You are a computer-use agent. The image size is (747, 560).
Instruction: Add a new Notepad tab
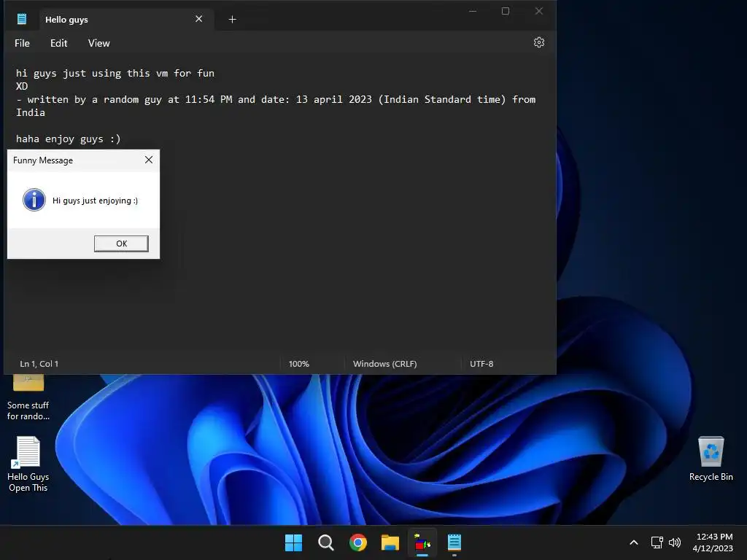pyautogui.click(x=232, y=20)
